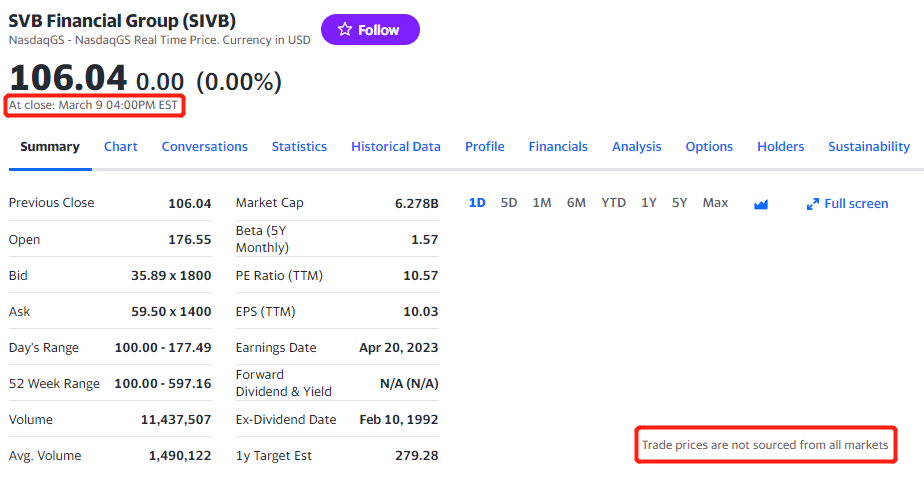924x499 pixels.
Task: Select the YTD chart range
Action: (613, 203)
